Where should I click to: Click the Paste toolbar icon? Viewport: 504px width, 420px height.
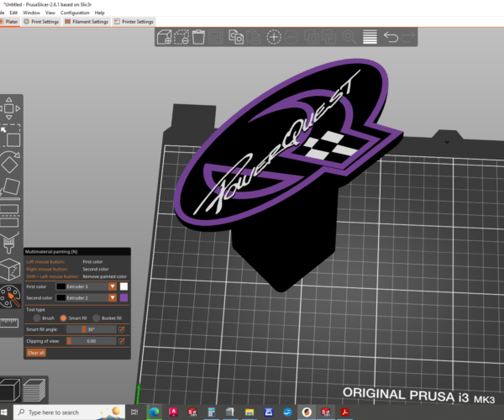coord(254,37)
